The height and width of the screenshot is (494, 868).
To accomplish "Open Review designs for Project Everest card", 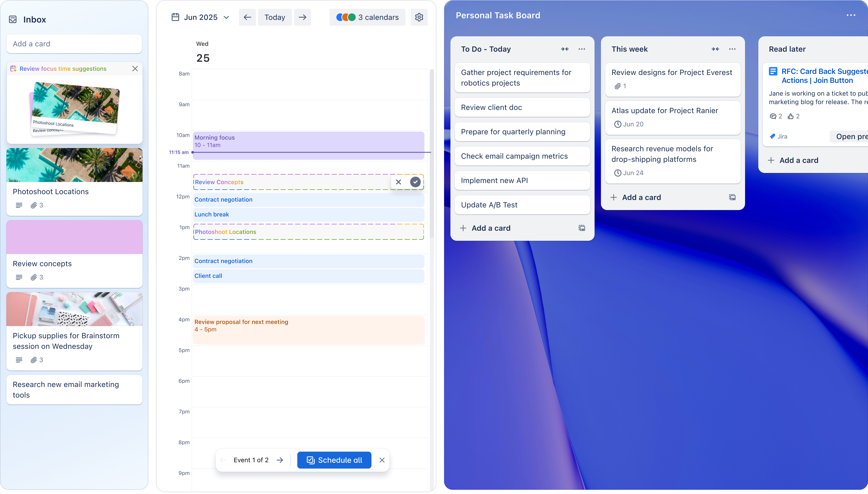I will (x=672, y=79).
